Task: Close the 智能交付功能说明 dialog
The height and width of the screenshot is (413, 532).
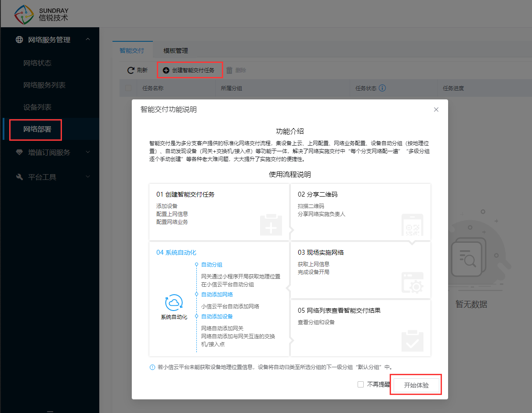Action: point(436,110)
